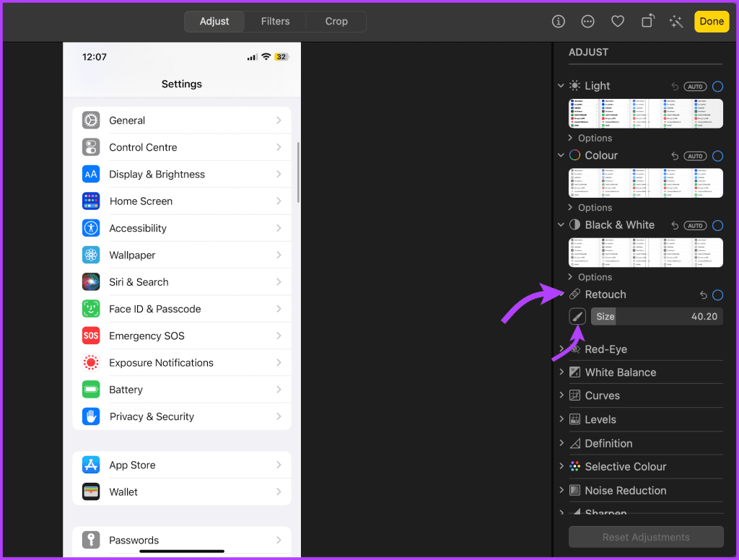Screen dimensions: 739x560
Task: Favorite the photo with the heart icon
Action: (617, 22)
